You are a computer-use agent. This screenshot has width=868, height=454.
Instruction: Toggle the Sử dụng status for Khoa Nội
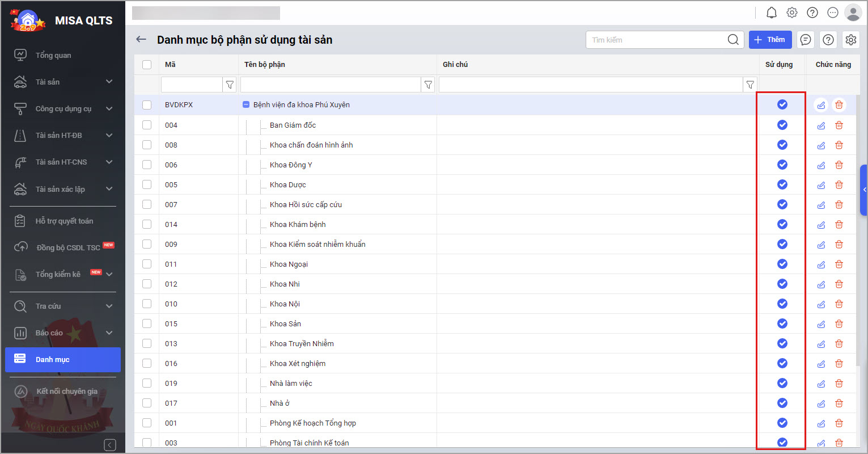point(782,304)
